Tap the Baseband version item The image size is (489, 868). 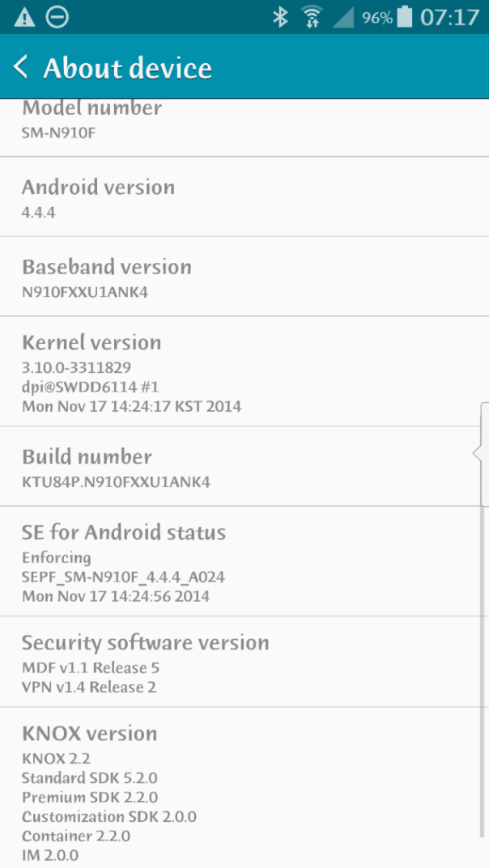pyautogui.click(x=243, y=277)
